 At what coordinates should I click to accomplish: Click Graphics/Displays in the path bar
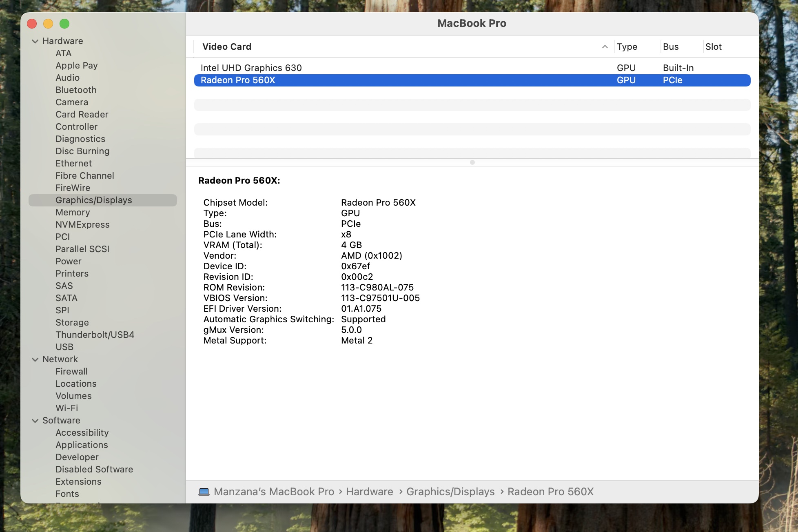450,492
